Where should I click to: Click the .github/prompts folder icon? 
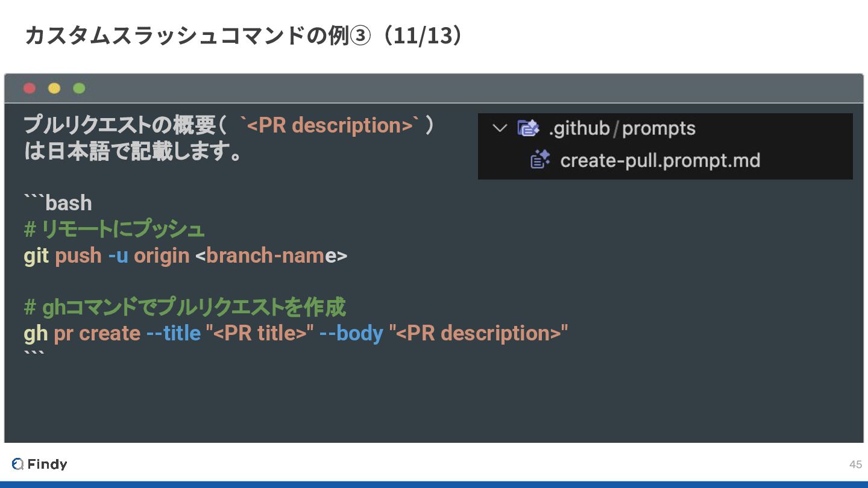[528, 128]
